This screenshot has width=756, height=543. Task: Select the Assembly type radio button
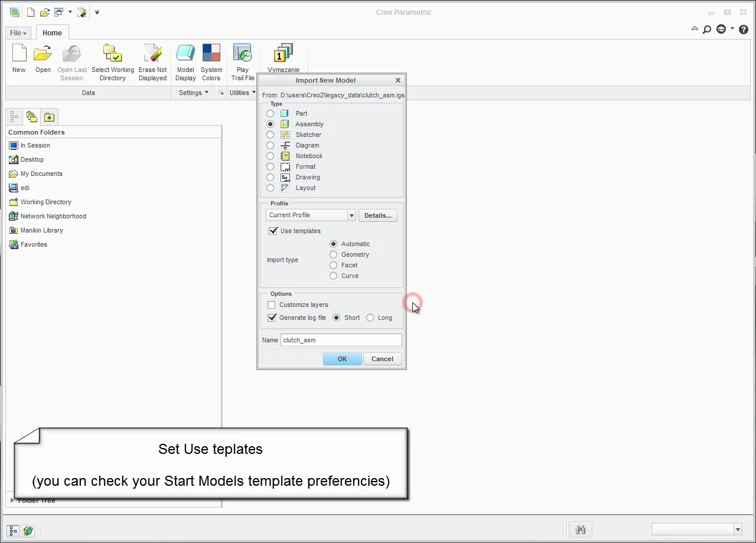(271, 124)
